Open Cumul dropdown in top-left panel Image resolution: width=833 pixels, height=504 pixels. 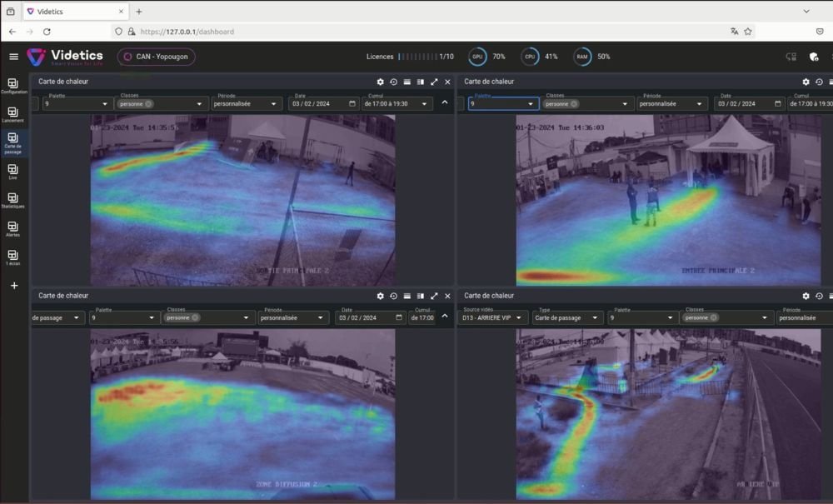(397, 103)
